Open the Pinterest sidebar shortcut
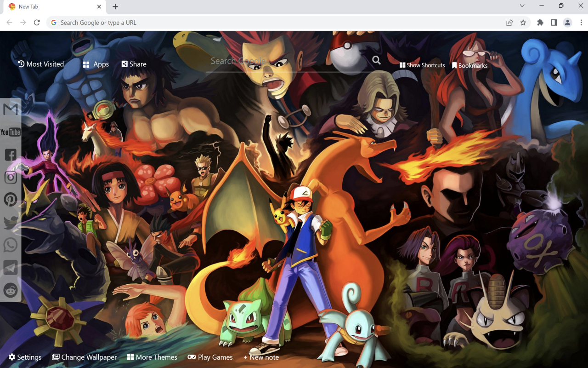This screenshot has height=368, width=588. coord(11,200)
